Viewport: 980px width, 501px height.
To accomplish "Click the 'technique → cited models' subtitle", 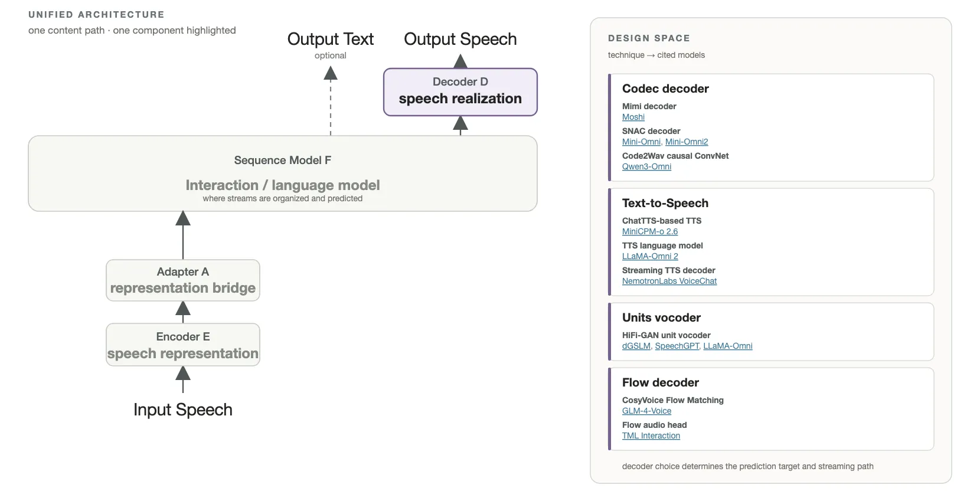I will (x=656, y=55).
